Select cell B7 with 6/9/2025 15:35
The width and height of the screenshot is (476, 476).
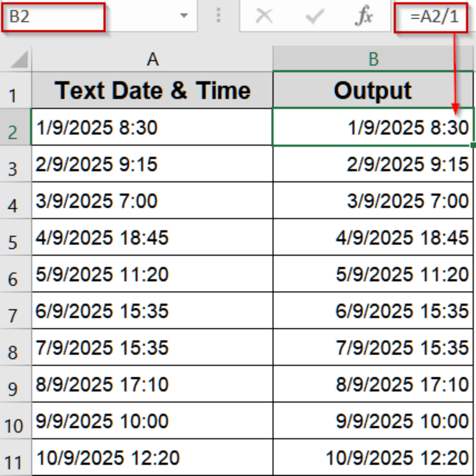(373, 311)
